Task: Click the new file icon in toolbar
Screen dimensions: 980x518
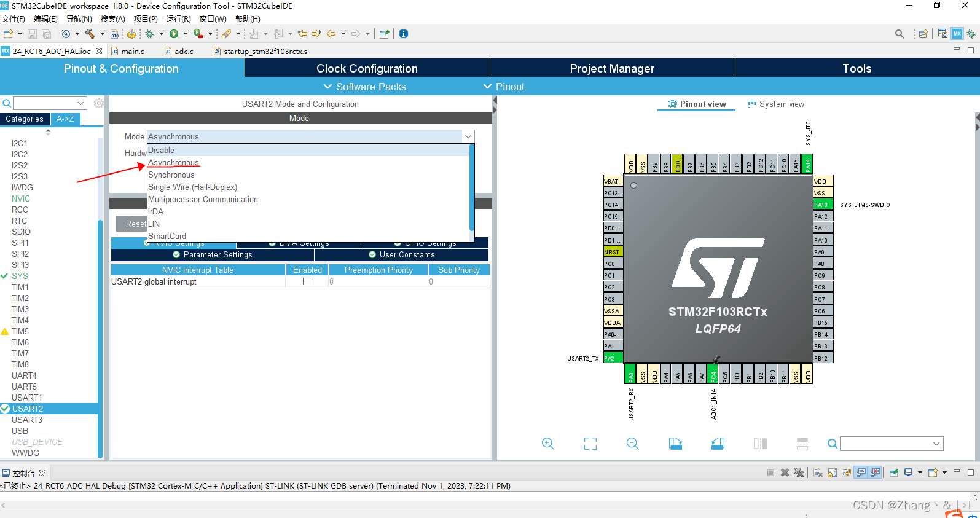Action: pyautogui.click(x=8, y=34)
